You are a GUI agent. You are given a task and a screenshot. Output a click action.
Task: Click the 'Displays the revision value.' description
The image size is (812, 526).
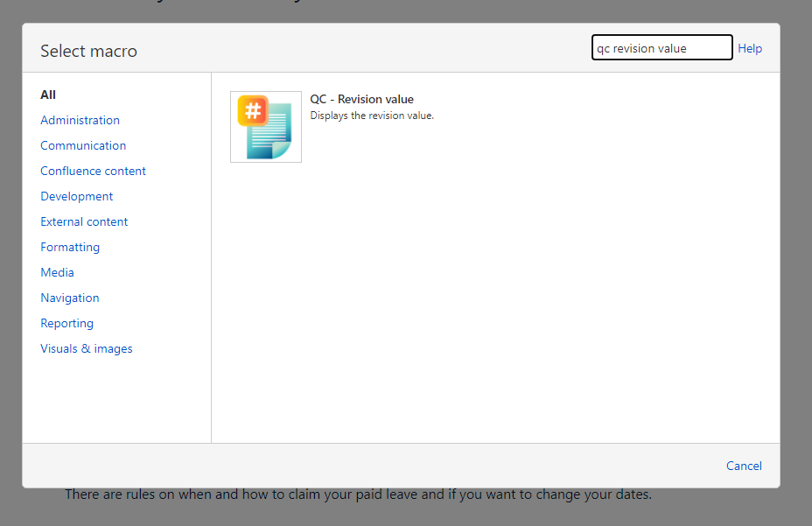tap(372, 116)
